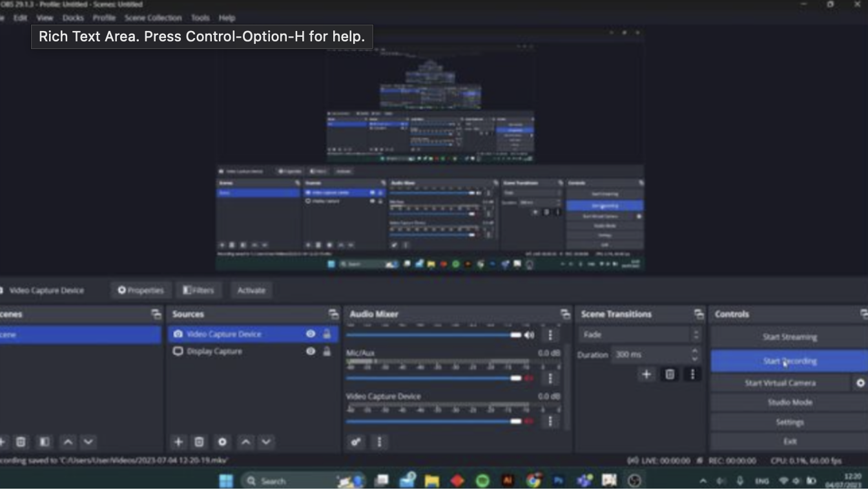Open scene filters icon in Scenes panel
Screen dimensions: 868x490
(45, 442)
